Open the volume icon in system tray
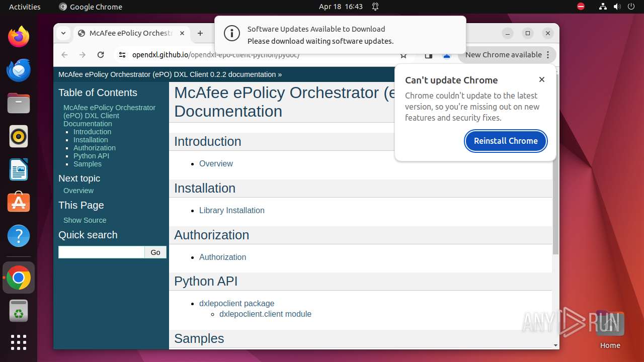This screenshot has height=362, width=644. click(616, 7)
